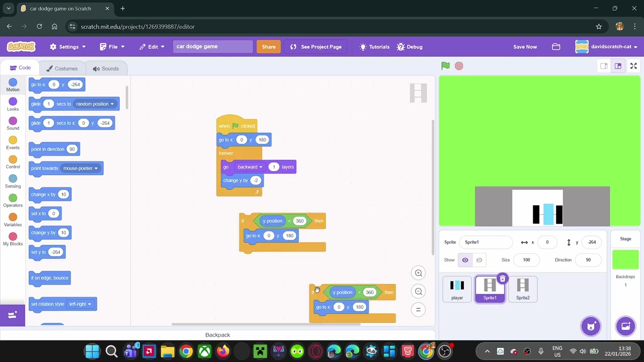644x362 pixels.
Task: Click the vertical workspace scrollbar
Action: [432, 187]
